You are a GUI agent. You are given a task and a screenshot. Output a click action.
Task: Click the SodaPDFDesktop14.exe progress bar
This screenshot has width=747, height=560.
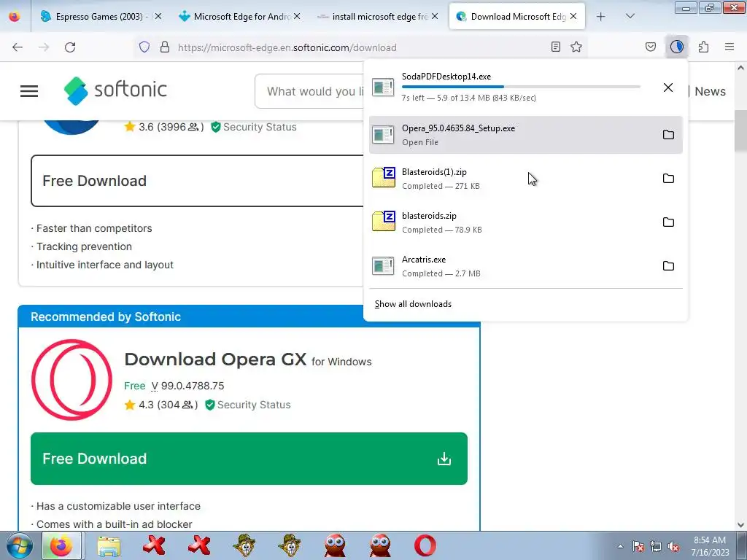tap(521, 87)
